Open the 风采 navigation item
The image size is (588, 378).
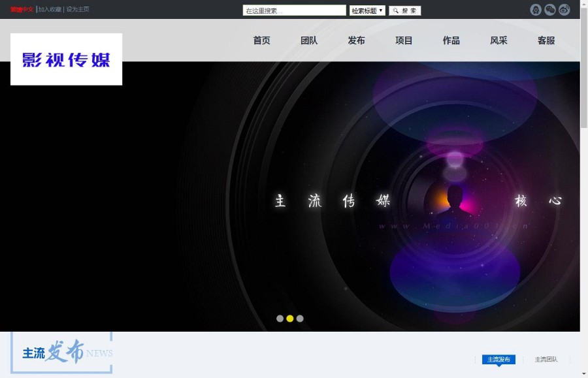[x=498, y=40]
